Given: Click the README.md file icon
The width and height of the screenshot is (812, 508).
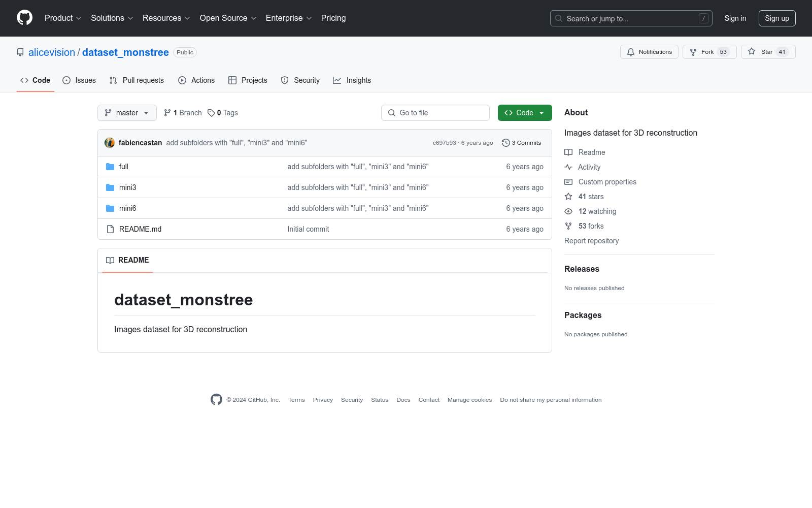Looking at the screenshot, I should (x=110, y=229).
